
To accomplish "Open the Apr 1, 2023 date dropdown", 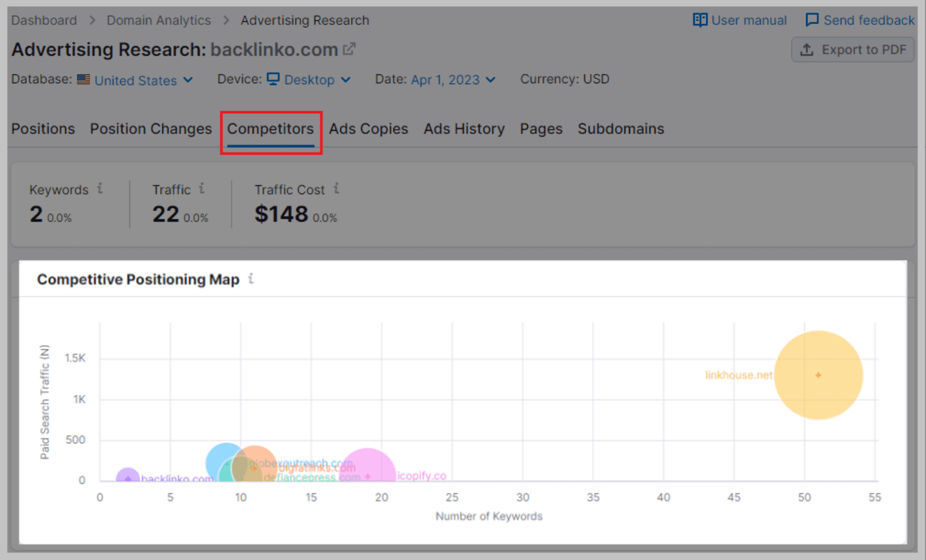I will (453, 80).
